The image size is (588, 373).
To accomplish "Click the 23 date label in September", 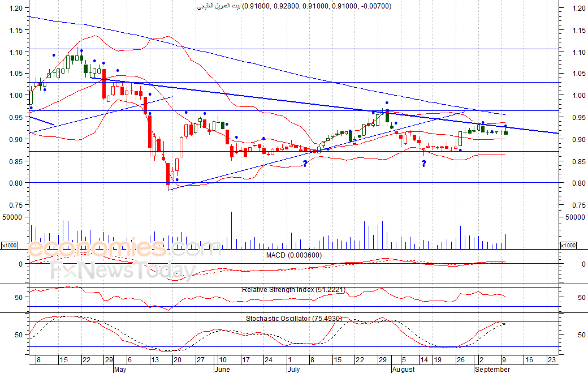I will (x=552, y=360).
